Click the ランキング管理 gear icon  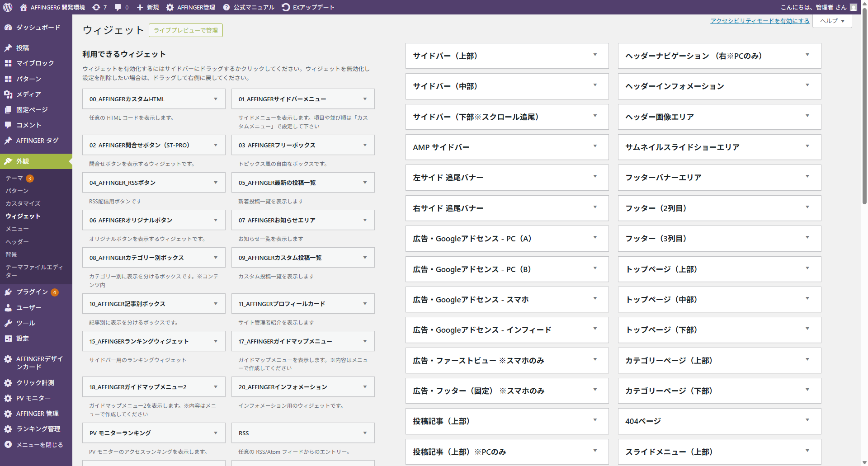click(x=8, y=429)
